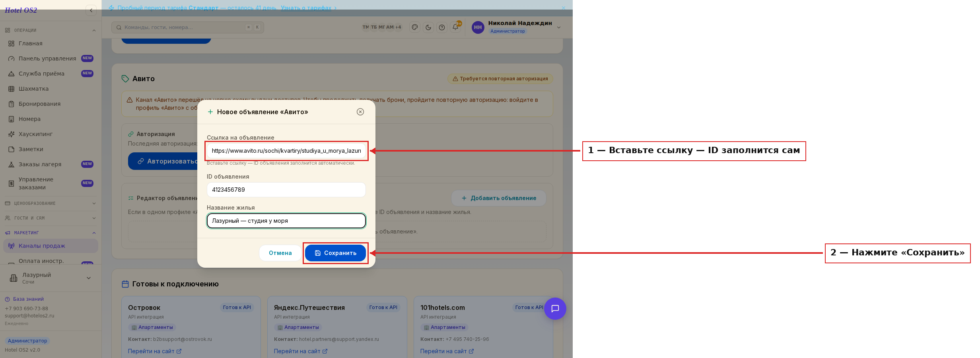This screenshot has width=980, height=358.
Task: Collapse the sidebar with the chevron button
Action: point(91,10)
